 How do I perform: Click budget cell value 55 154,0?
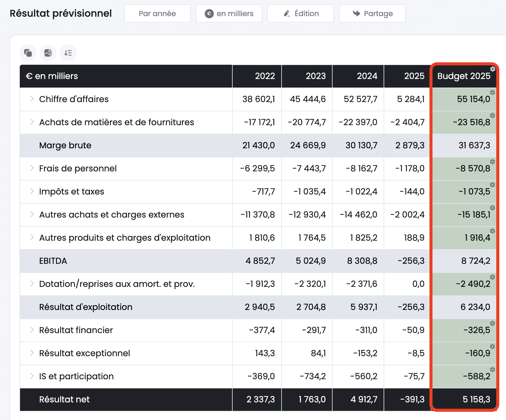(474, 99)
